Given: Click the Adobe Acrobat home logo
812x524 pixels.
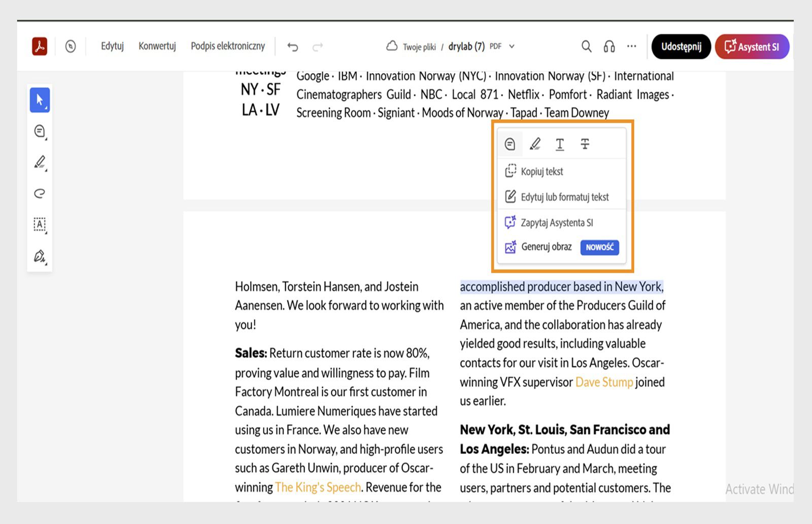Looking at the screenshot, I should pyautogui.click(x=40, y=46).
